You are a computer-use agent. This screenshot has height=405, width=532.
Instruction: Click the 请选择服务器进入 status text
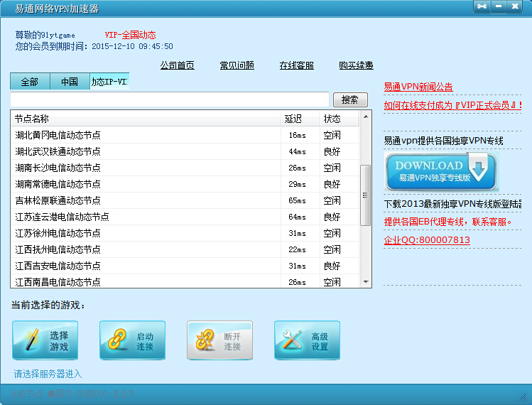pyautogui.click(x=48, y=374)
